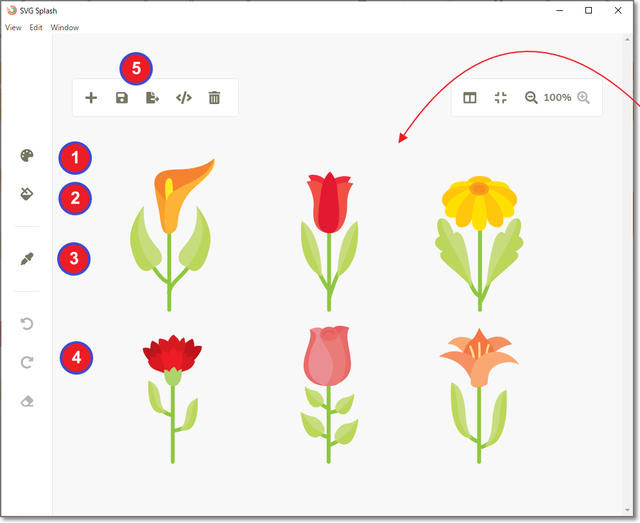The width and height of the screenshot is (640, 523).
Task: Open the View menu
Action: pos(13,27)
